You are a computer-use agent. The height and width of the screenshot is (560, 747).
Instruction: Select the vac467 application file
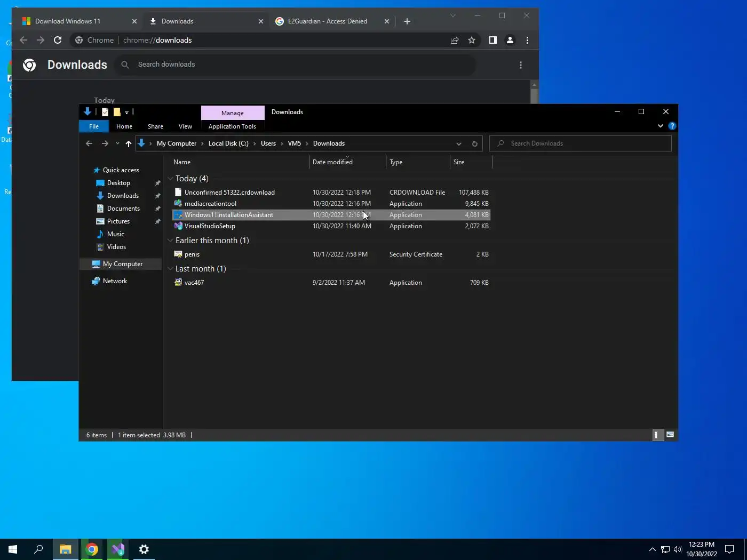[331, 283]
